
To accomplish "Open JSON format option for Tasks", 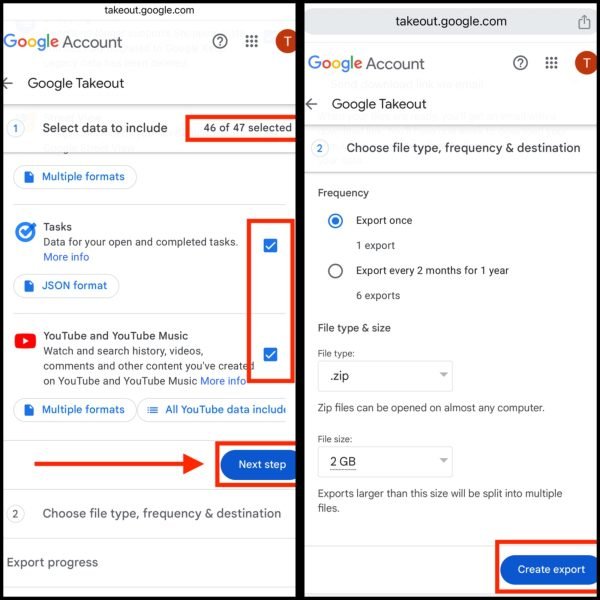I will (66, 286).
